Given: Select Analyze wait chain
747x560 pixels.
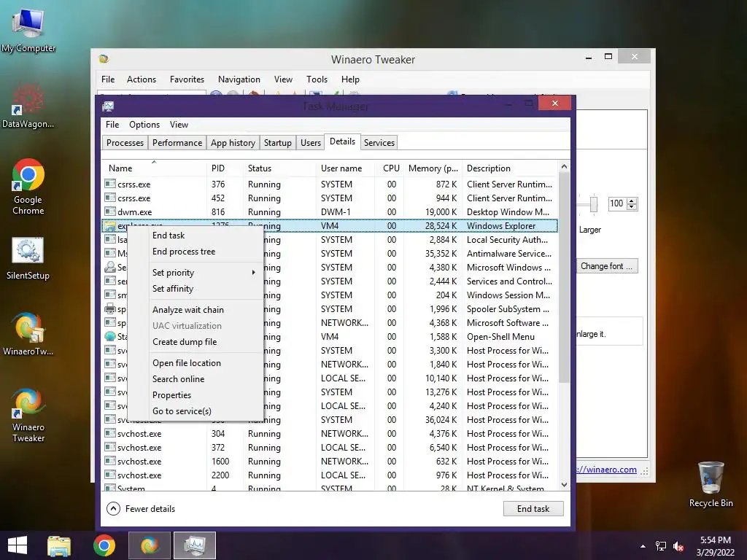Looking at the screenshot, I should 204,309.
